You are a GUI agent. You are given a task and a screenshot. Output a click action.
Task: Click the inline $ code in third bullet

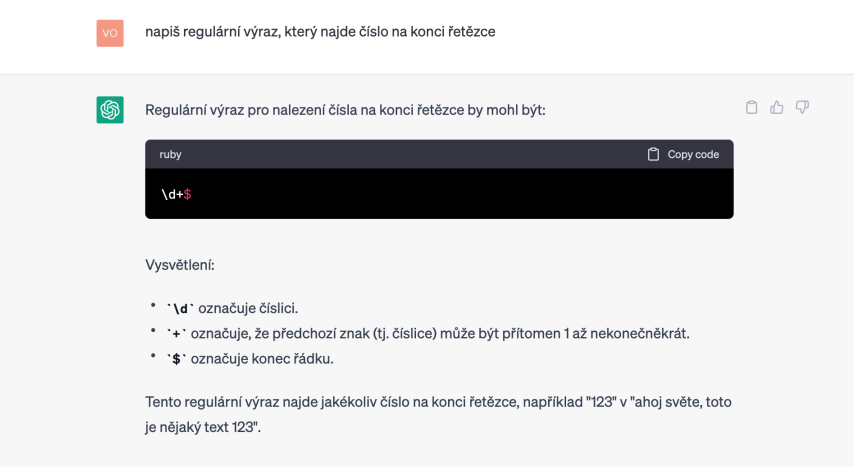(177, 359)
